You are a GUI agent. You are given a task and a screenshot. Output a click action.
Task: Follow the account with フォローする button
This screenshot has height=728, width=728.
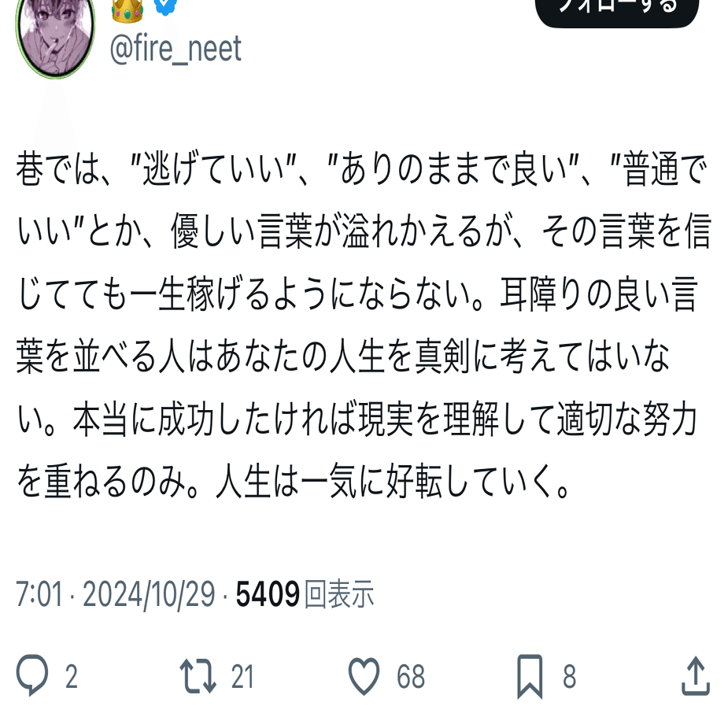coord(617,10)
